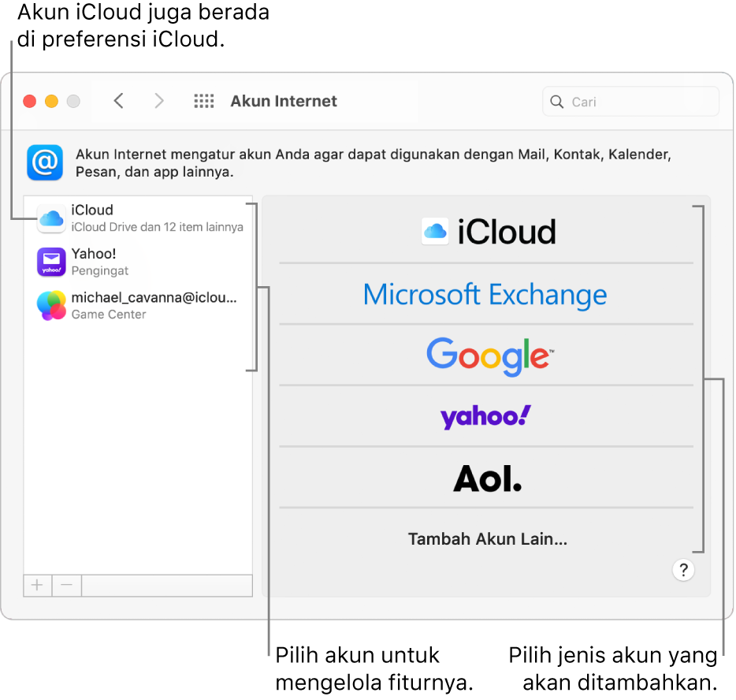Open the @ Internet Accounts icon
The image size is (736, 700).
pos(45,162)
